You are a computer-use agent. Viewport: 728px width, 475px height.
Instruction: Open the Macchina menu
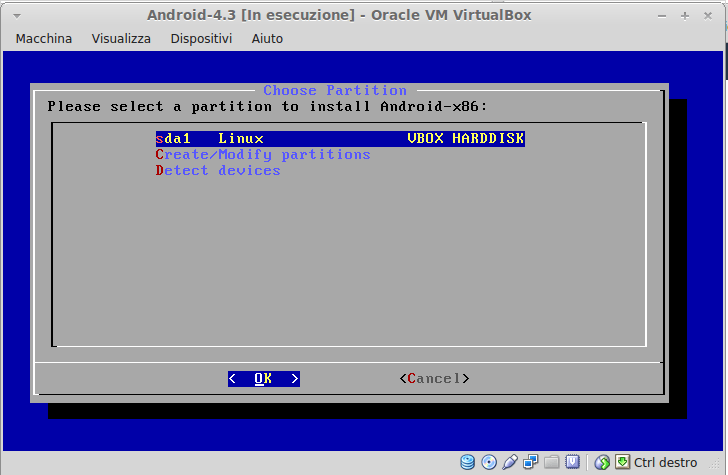[x=44, y=39]
